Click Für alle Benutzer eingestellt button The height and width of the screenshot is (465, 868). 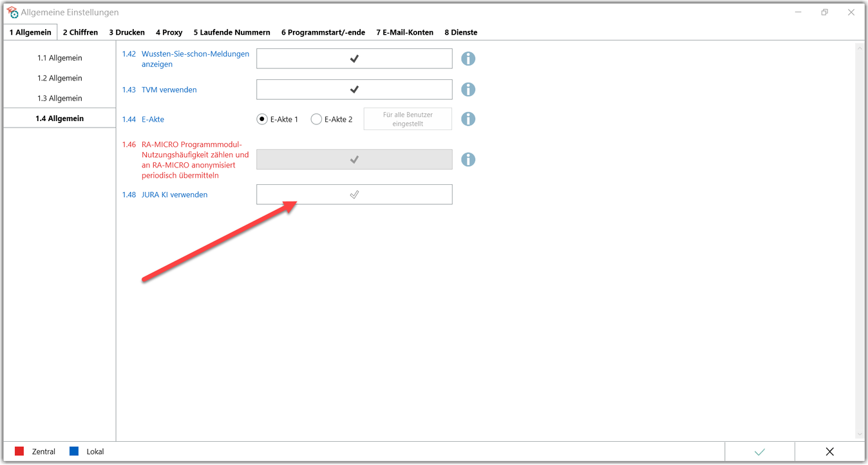click(408, 119)
